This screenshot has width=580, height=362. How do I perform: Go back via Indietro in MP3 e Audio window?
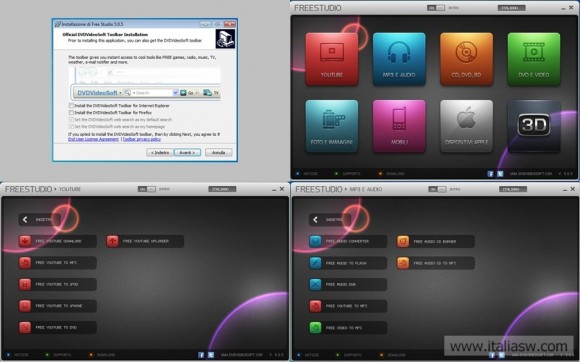[330, 220]
